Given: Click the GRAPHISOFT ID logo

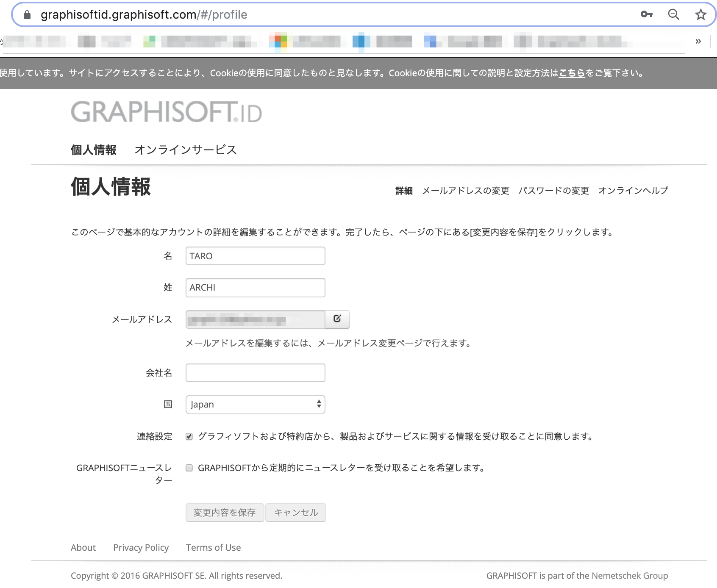Looking at the screenshot, I should click(166, 111).
